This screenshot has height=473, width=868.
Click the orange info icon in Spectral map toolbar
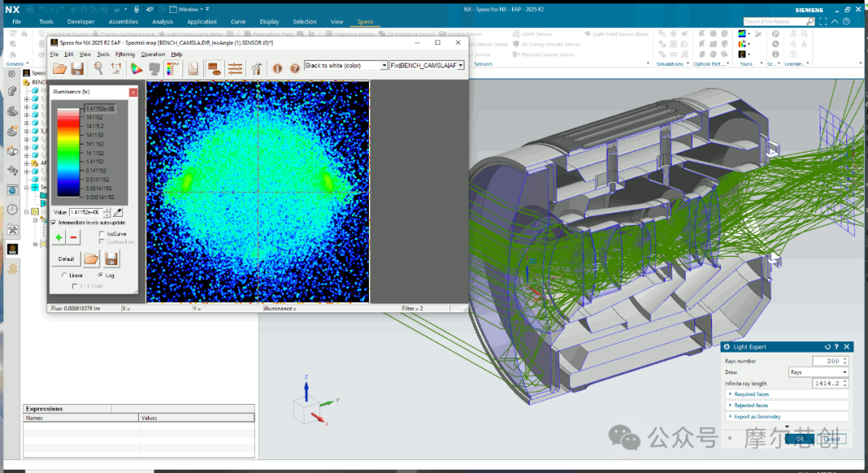tap(277, 68)
